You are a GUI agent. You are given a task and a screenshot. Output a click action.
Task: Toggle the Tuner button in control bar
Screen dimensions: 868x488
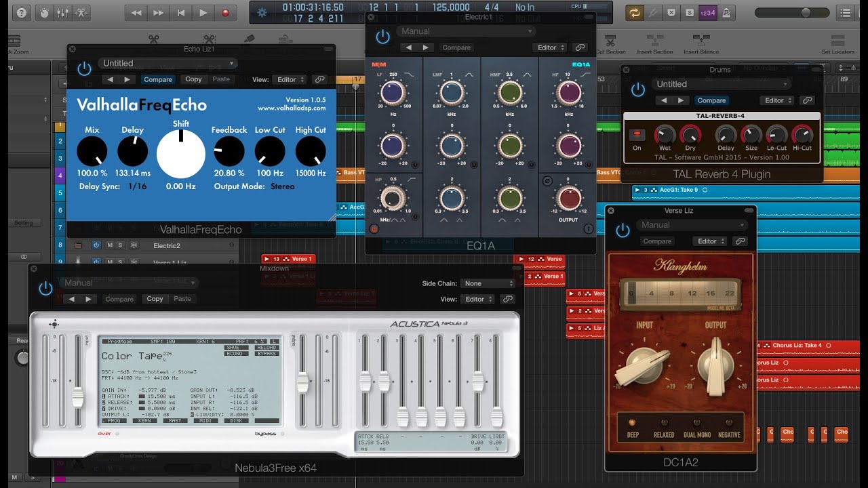click(653, 12)
